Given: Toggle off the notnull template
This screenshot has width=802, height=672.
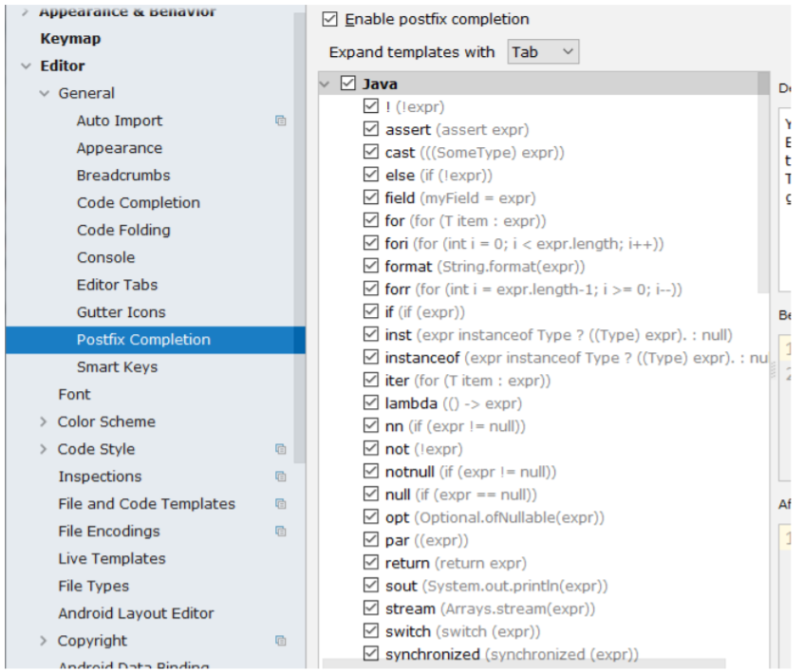Looking at the screenshot, I should click(371, 471).
